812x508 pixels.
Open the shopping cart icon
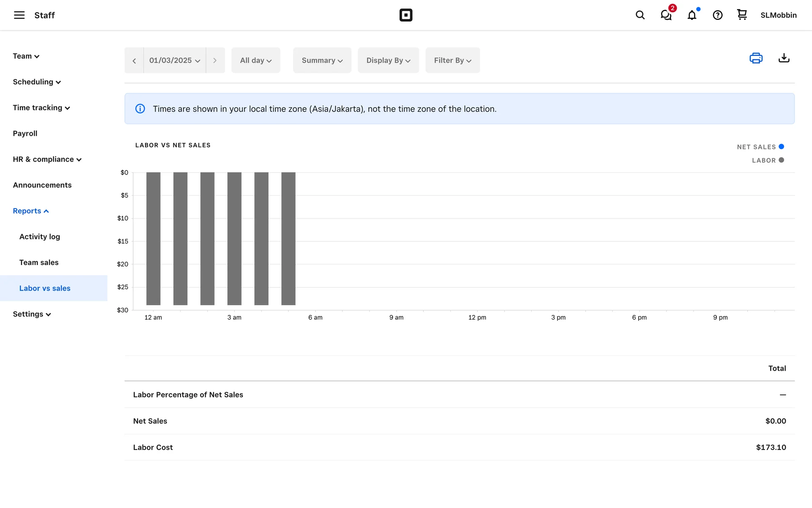pos(742,15)
